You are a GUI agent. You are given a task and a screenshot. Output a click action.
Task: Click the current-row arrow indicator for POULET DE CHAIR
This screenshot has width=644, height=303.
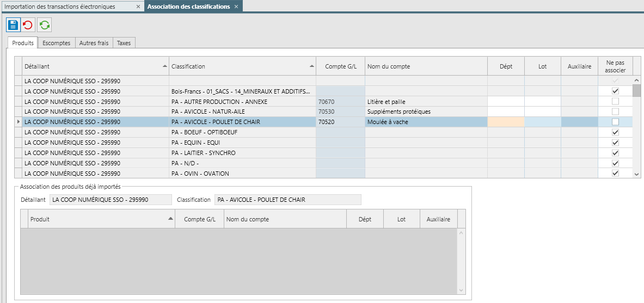click(x=18, y=122)
